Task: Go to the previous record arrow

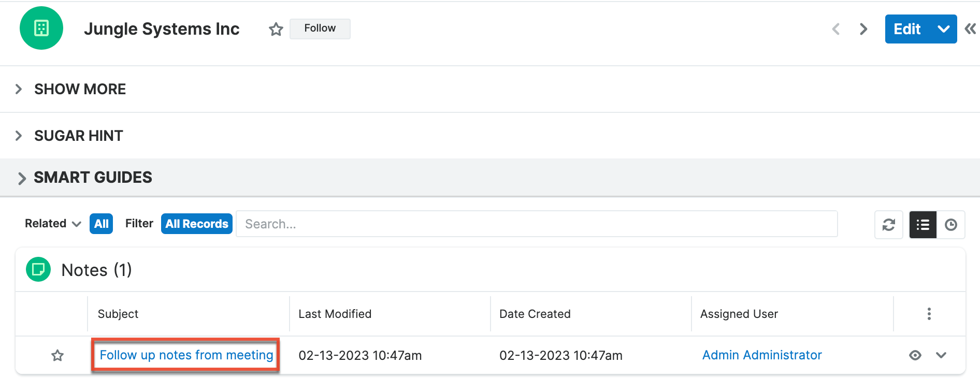Action: 835,29
